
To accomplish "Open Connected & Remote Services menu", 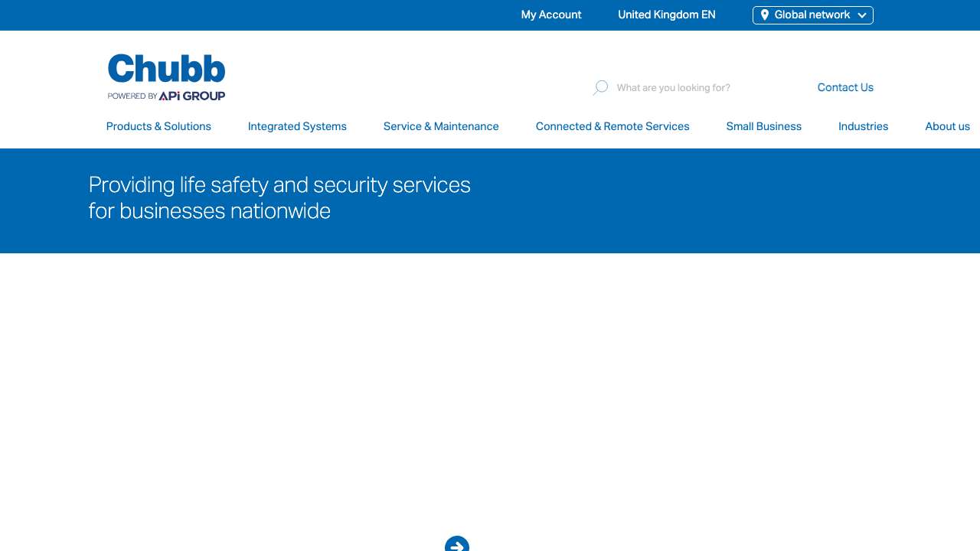I will point(612,127).
